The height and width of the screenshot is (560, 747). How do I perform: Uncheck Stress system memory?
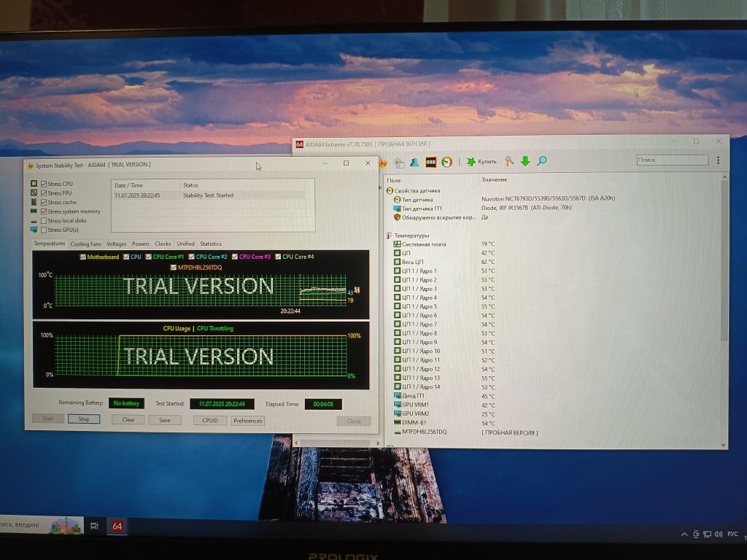[43, 211]
